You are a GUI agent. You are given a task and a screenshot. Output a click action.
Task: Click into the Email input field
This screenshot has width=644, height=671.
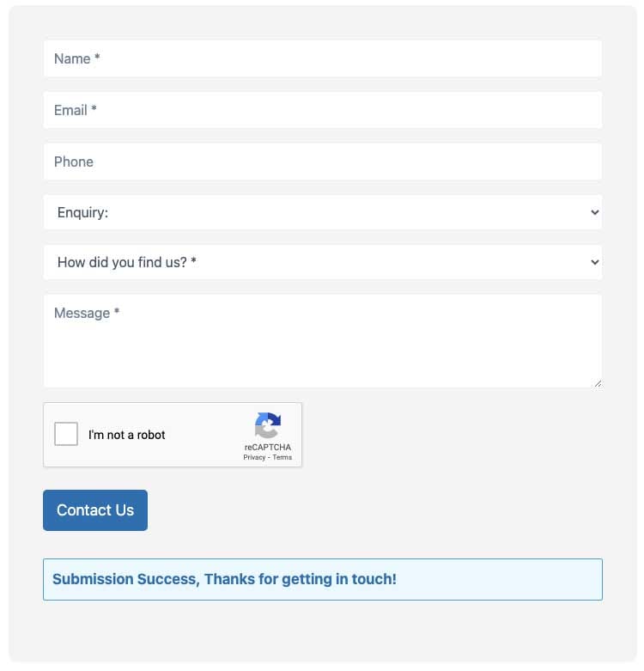pyautogui.click(x=322, y=110)
